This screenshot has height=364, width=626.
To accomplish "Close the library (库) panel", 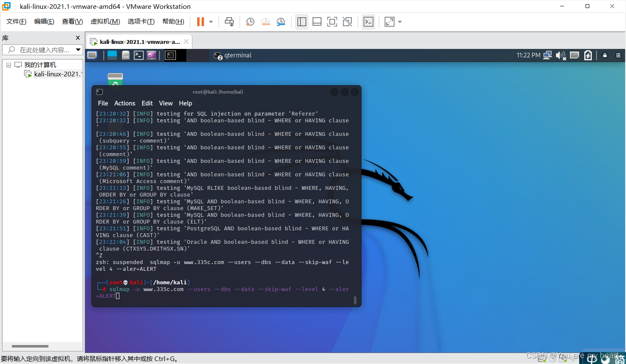I will coord(78,38).
